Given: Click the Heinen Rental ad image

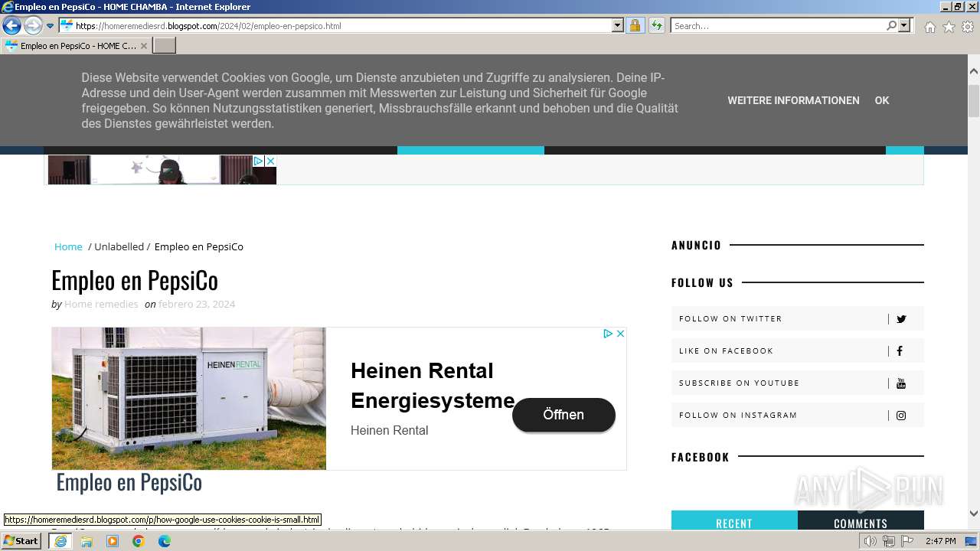Looking at the screenshot, I should coord(189,399).
